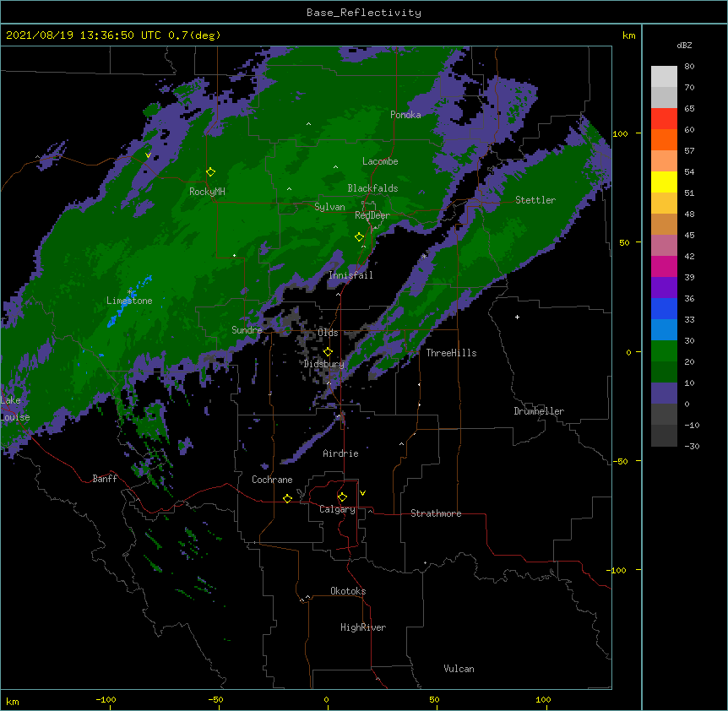Click the Calgary city label

[x=338, y=509]
